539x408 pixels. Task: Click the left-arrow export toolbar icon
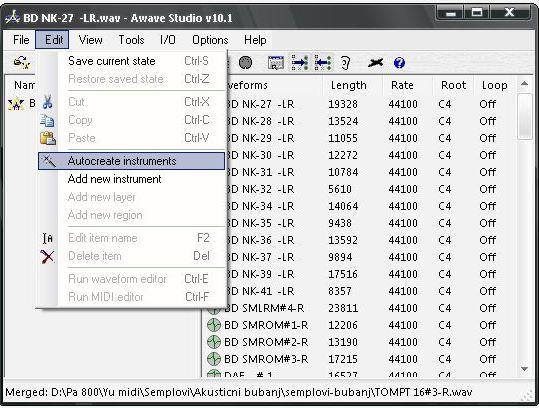point(323,63)
